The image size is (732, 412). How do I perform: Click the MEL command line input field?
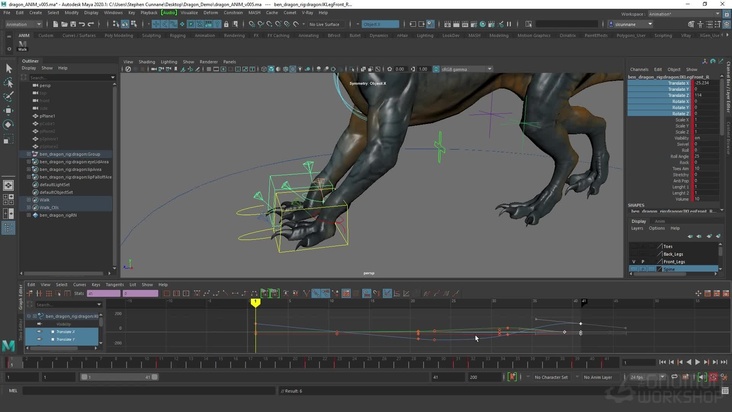click(x=149, y=391)
